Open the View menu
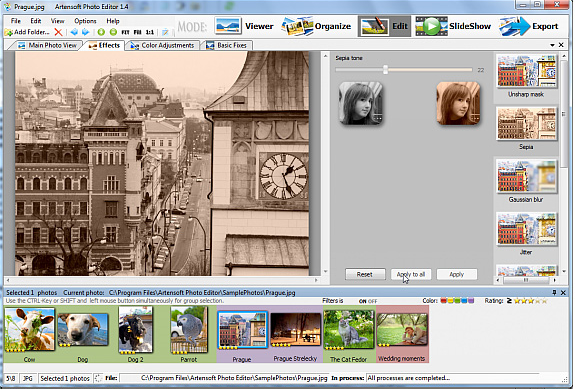This screenshot has height=389, width=575. click(x=58, y=21)
